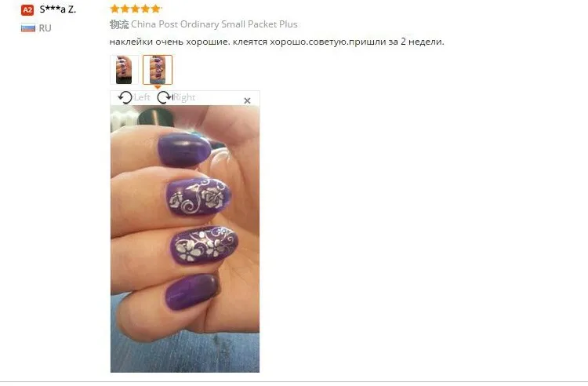This screenshot has width=588, height=386.
Task: Click the Right rotate label
Action: 184,97
